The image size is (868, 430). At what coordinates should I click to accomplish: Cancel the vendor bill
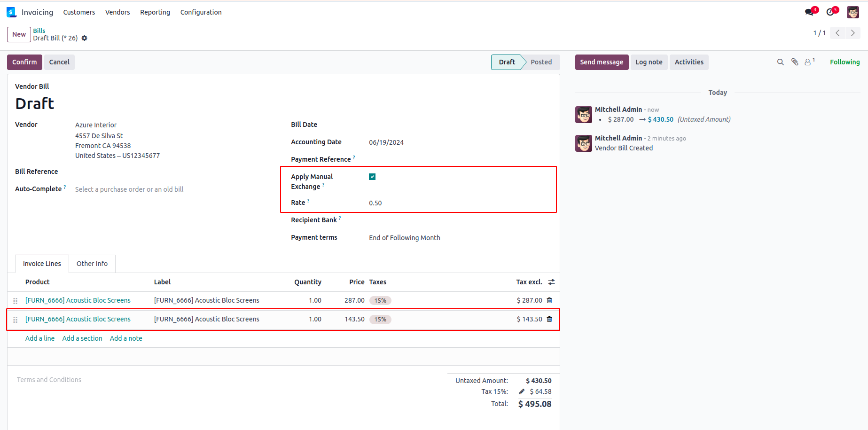(x=59, y=62)
